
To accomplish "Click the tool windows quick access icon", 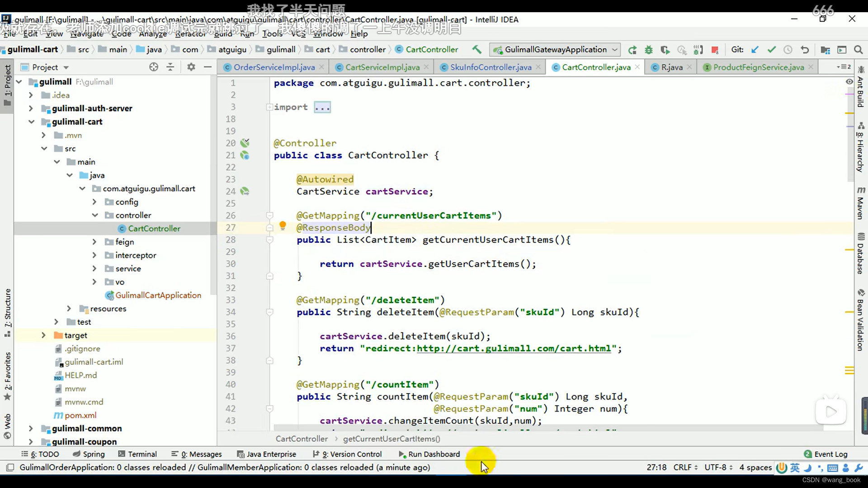I will pos(10,467).
